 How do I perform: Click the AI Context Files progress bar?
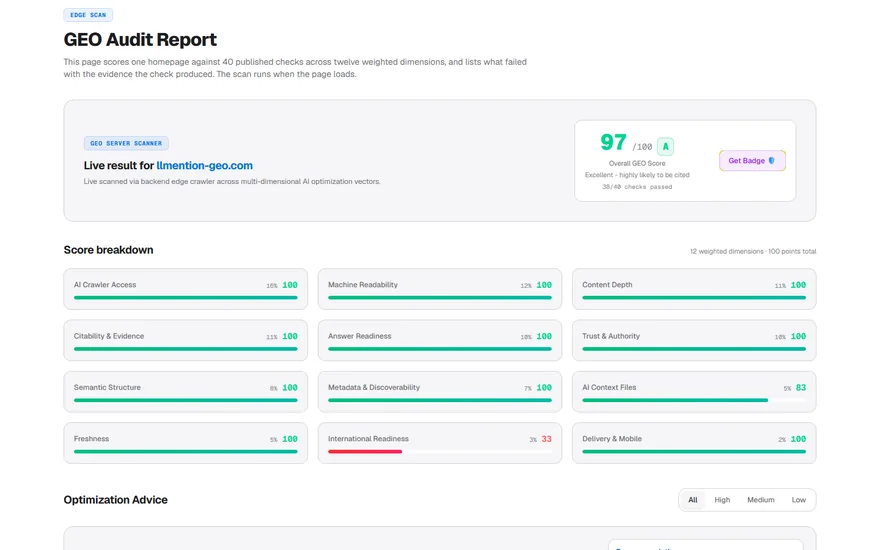click(694, 400)
